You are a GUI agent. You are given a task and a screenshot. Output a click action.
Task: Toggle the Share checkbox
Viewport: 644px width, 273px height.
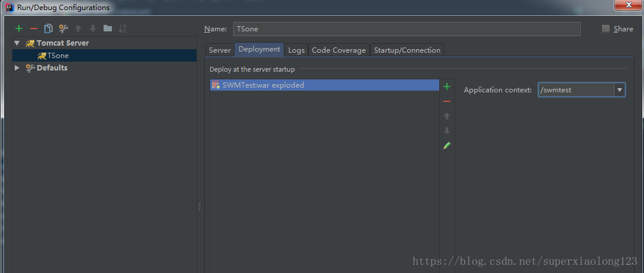tap(606, 29)
